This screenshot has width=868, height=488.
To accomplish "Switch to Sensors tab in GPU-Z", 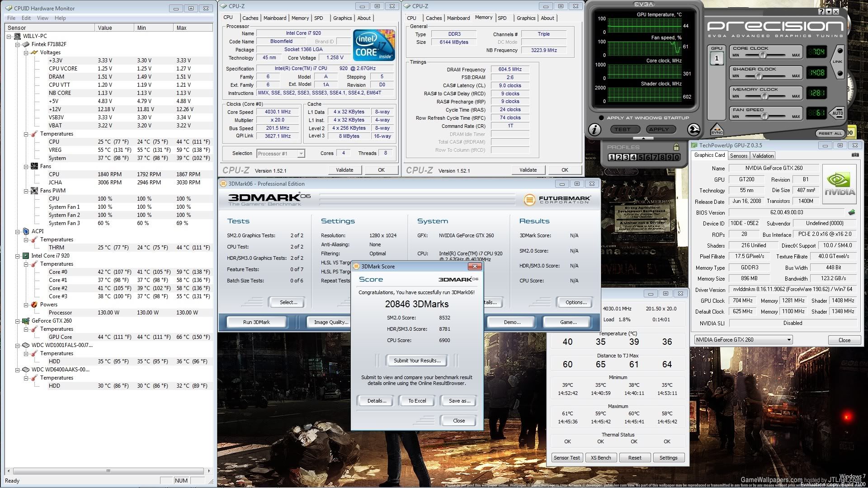I will [739, 155].
